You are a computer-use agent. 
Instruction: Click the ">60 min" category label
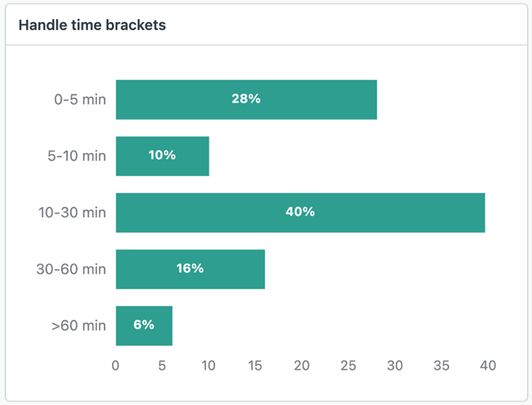click(79, 326)
